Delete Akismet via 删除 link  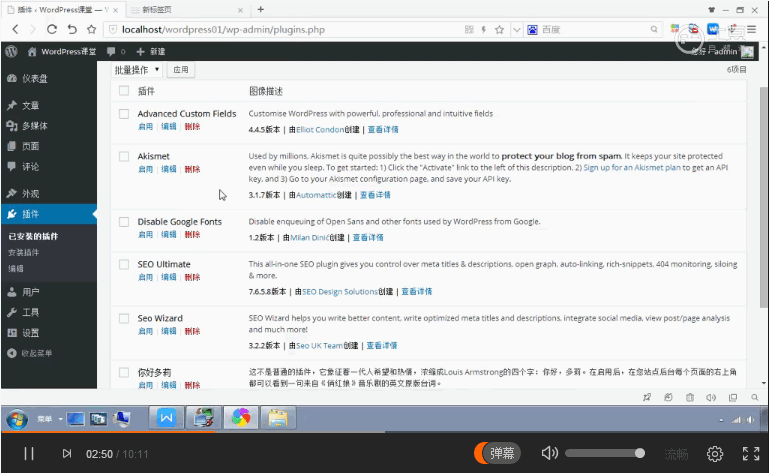(x=192, y=169)
